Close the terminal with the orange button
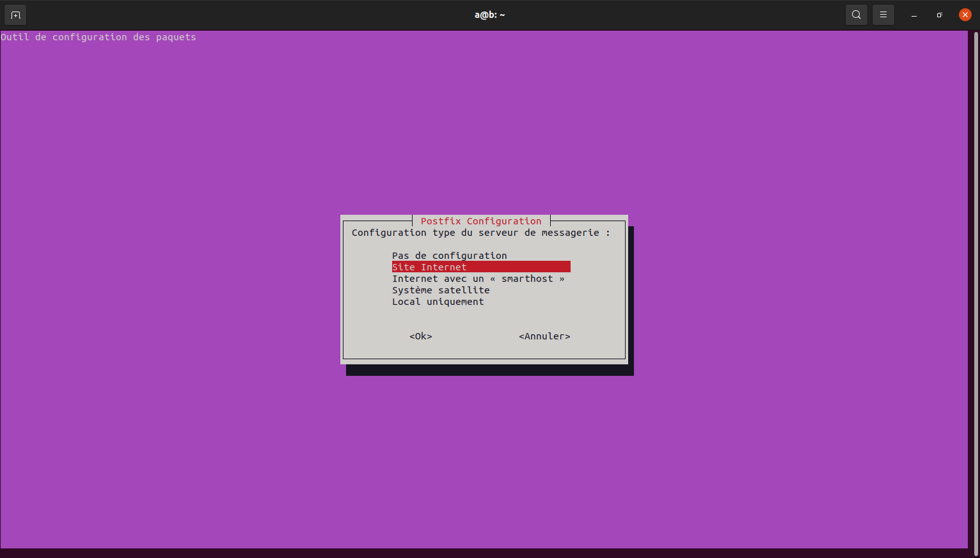The height and width of the screenshot is (558, 980). tap(965, 15)
